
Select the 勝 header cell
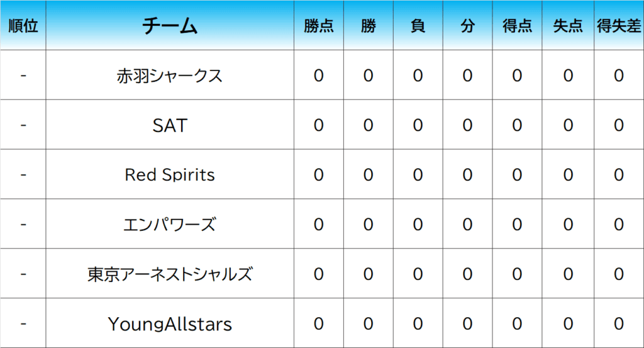click(x=369, y=26)
